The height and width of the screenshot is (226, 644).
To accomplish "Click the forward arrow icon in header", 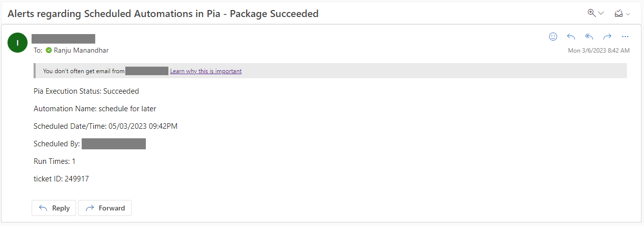I will click(607, 37).
